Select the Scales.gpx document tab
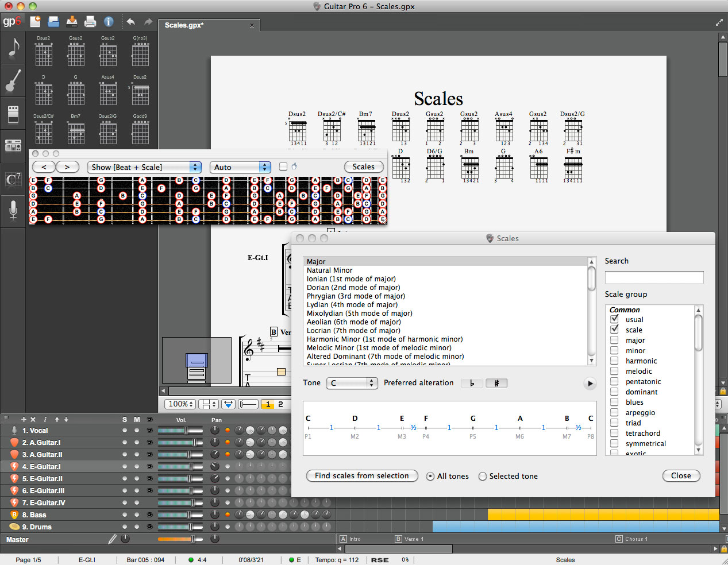 click(x=184, y=25)
